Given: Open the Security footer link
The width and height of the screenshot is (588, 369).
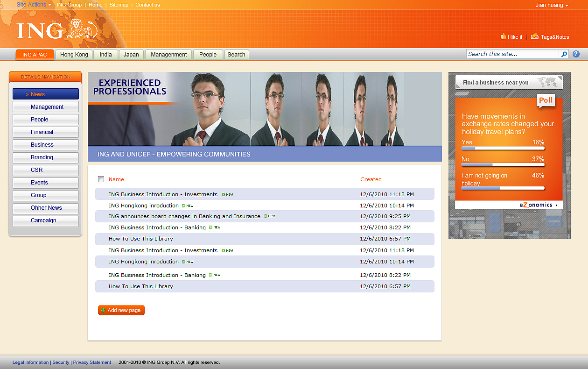Looking at the screenshot, I should tap(61, 362).
